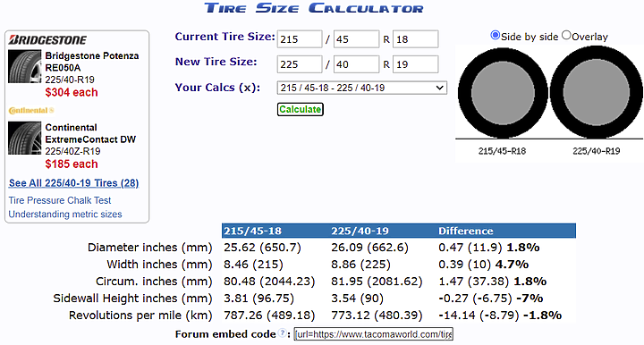This screenshot has height=345, width=644.
Task: Click the Circum. inches (mm) row label
Action: point(154,282)
